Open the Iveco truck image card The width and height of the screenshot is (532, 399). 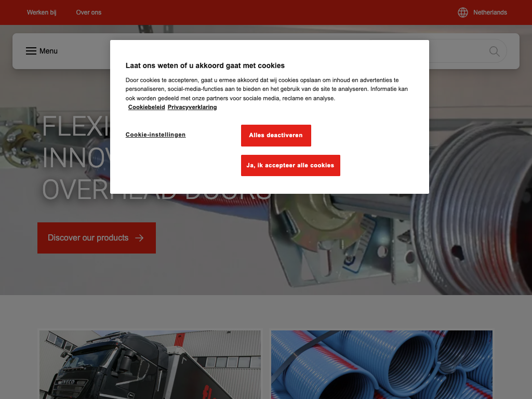pyautogui.click(x=150, y=364)
